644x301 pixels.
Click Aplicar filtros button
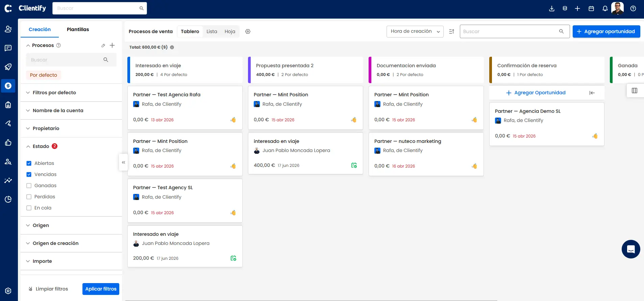coord(101,289)
